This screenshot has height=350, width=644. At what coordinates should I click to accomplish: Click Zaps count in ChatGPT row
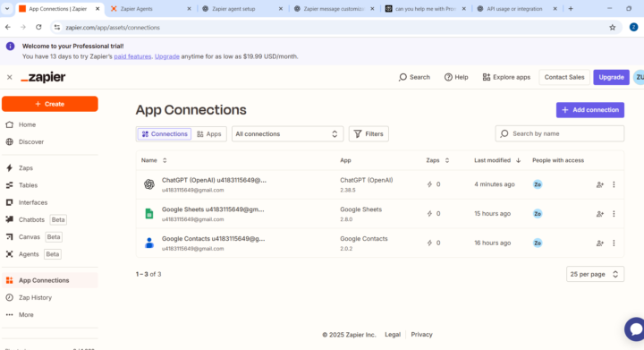point(434,184)
